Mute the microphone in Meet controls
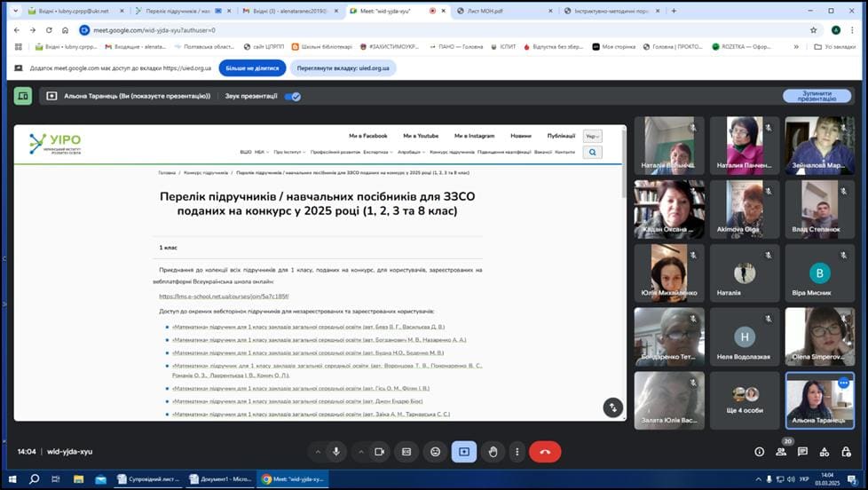This screenshot has height=490, width=868. [336, 452]
